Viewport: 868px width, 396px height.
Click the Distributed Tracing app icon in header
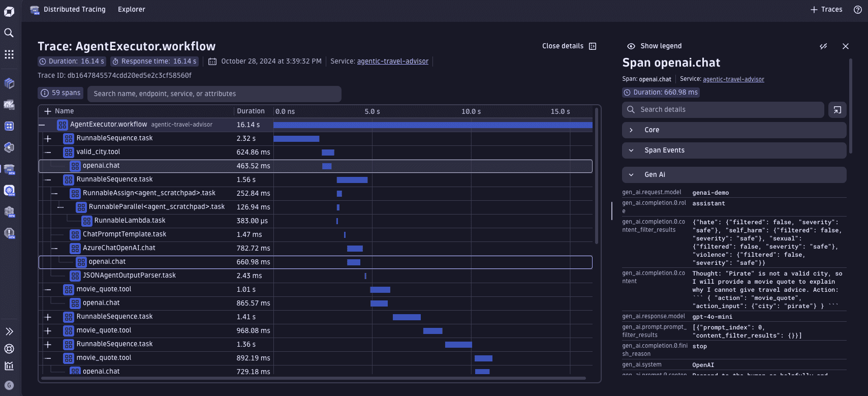(x=35, y=10)
